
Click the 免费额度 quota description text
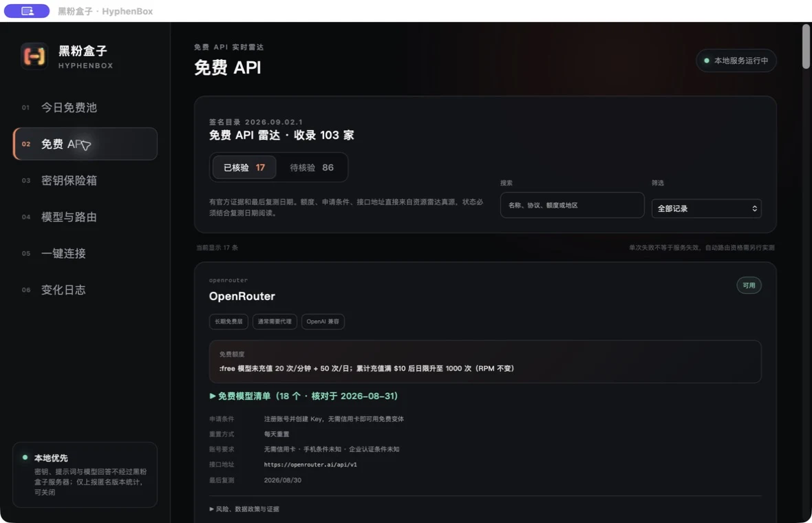(367, 368)
